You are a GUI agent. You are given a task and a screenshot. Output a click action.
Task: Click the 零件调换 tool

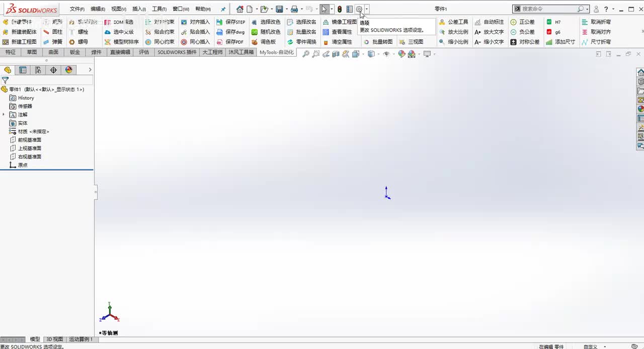tap(302, 42)
